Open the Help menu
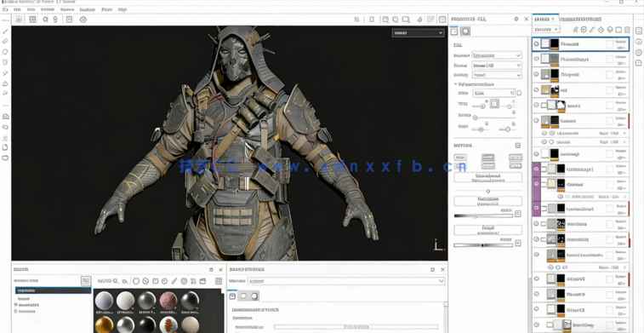The image size is (644, 333). click(x=123, y=9)
